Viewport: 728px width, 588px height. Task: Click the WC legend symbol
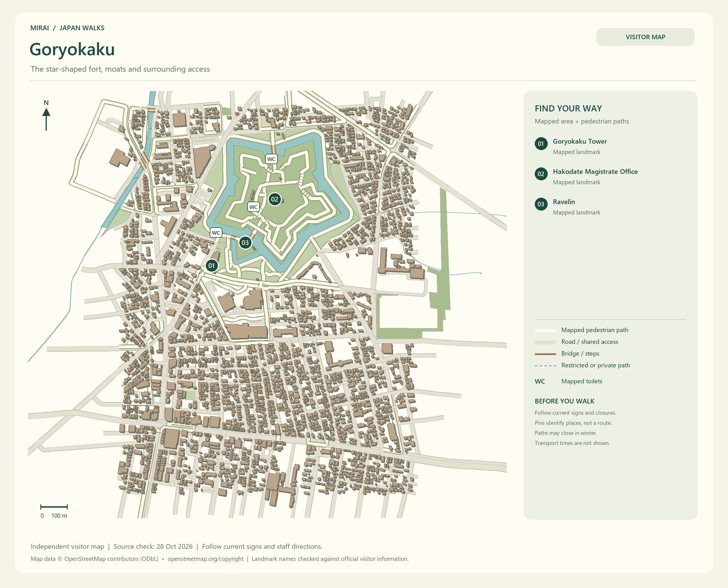(540, 381)
